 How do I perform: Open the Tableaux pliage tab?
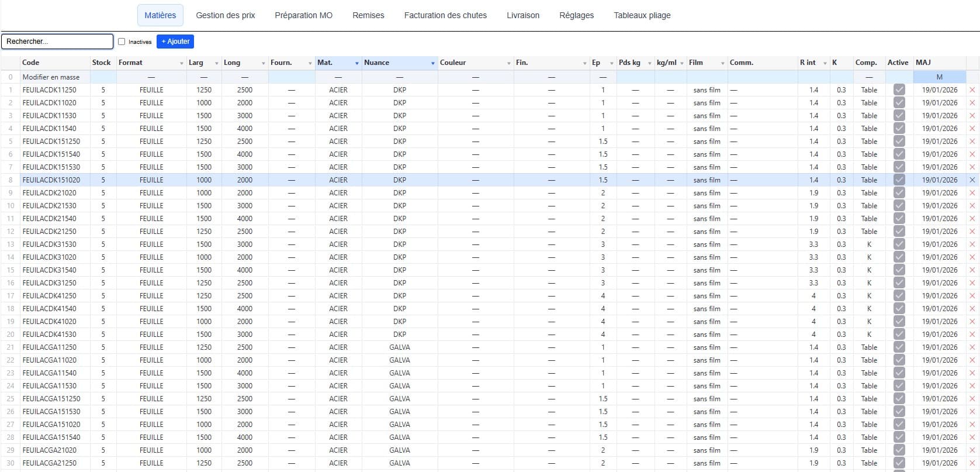tap(642, 15)
